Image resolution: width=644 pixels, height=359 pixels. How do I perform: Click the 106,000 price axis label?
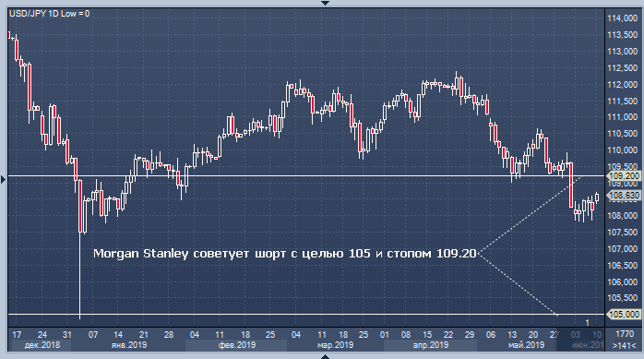623,281
